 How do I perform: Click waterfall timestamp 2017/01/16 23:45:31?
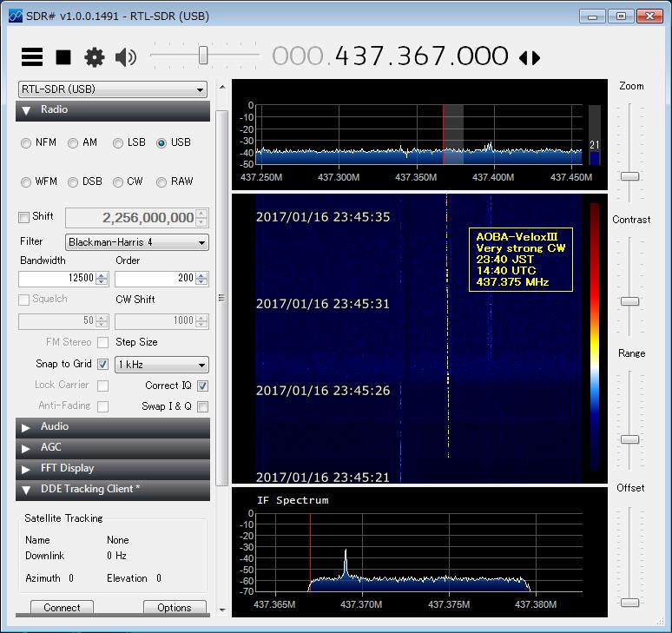click(323, 304)
